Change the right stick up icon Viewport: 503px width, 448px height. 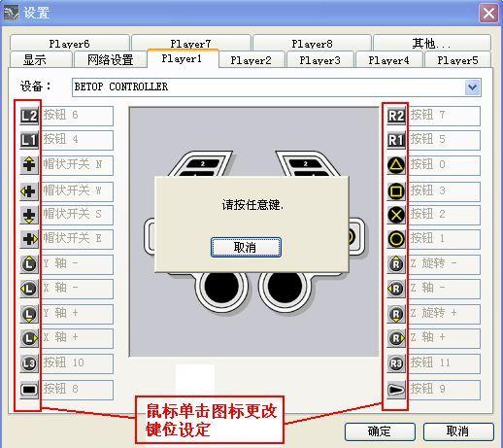396,264
